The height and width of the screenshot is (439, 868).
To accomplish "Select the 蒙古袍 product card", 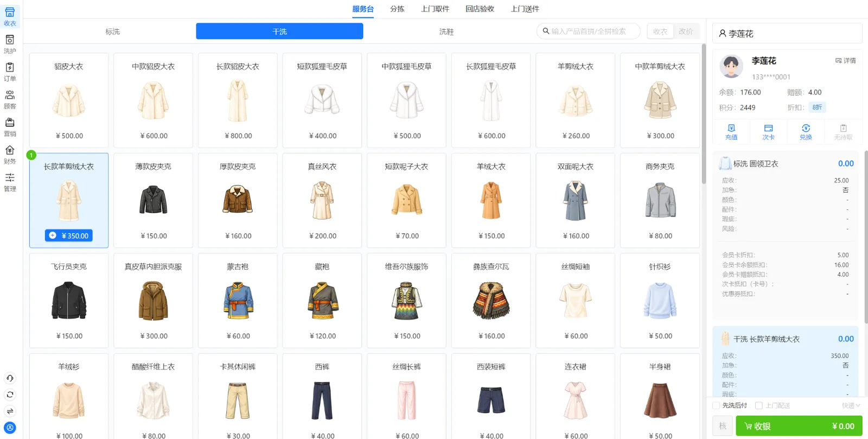I will point(238,301).
